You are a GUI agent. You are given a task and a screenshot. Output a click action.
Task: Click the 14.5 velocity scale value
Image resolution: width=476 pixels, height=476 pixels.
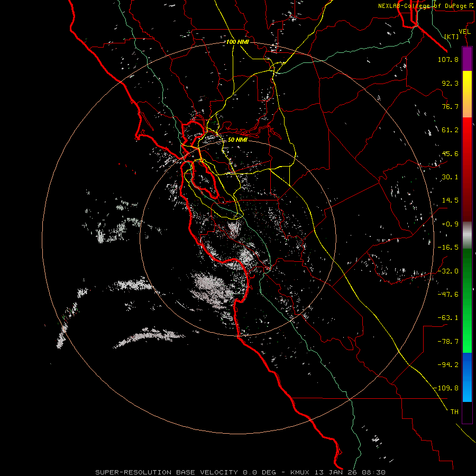pos(450,200)
